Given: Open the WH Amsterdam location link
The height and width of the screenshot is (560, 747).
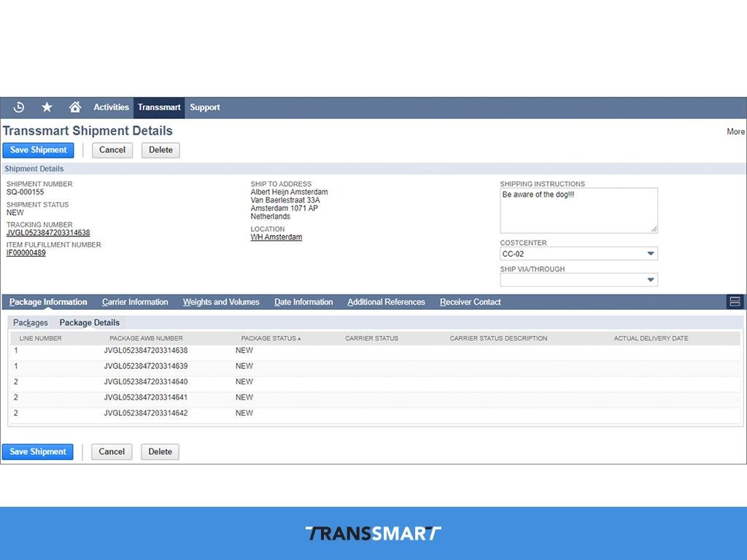Looking at the screenshot, I should [276, 237].
